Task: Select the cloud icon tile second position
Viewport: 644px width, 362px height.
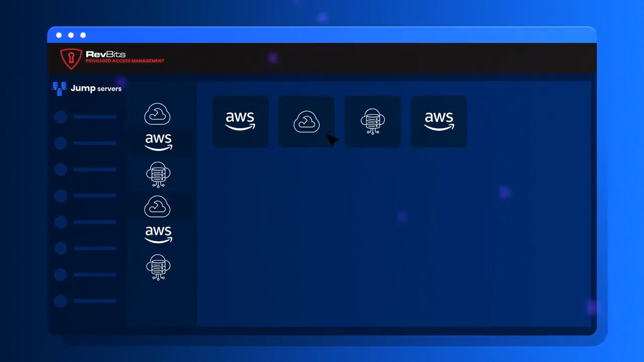Action: click(x=306, y=122)
